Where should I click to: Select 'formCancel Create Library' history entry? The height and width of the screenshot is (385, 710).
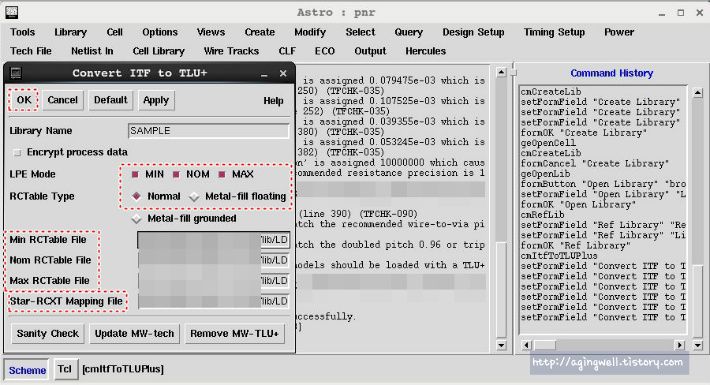(x=595, y=164)
